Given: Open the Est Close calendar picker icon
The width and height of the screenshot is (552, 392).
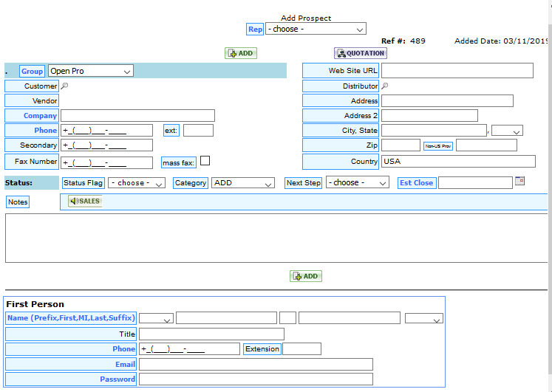Looking at the screenshot, I should coord(519,181).
